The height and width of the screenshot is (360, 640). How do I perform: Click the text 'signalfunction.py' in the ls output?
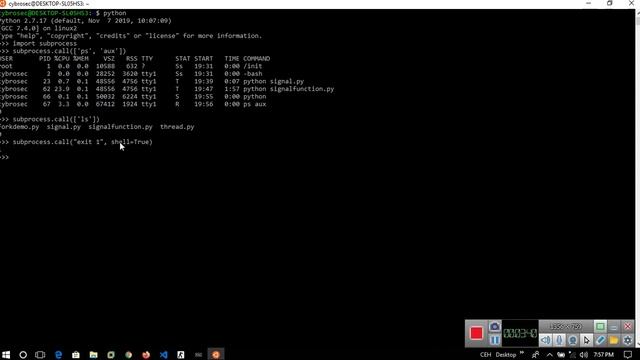[x=120, y=127]
